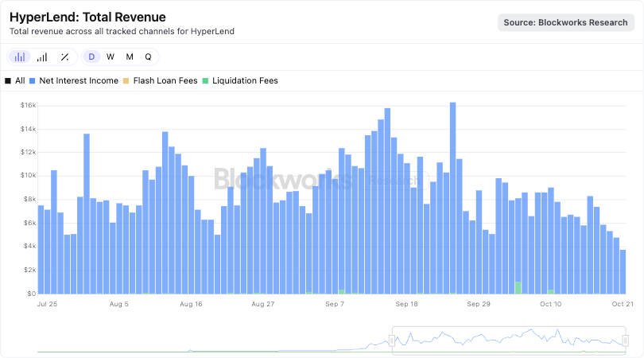Click the HyperLend: Total Revenue title
Image resolution: width=644 pixels, height=358 pixels.
point(87,18)
